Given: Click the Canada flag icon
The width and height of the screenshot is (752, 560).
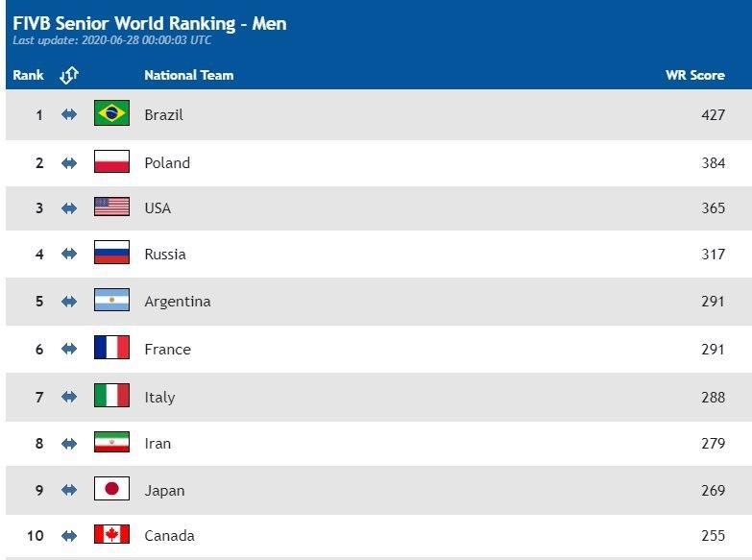Looking at the screenshot, I should tap(111, 535).
